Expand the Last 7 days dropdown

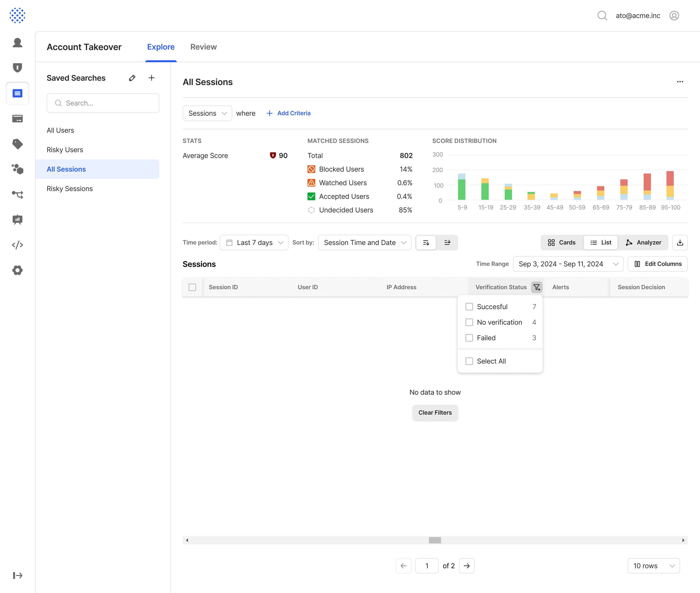[x=254, y=242]
